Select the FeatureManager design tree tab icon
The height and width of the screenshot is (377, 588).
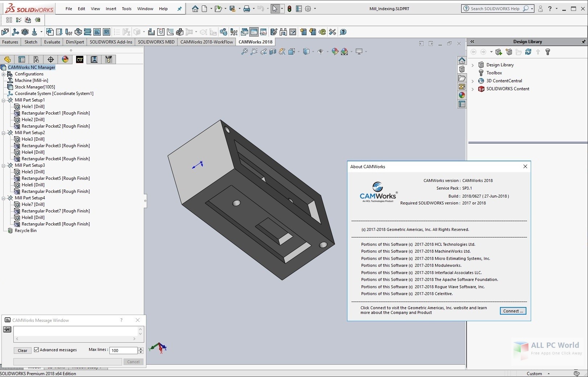pos(7,59)
